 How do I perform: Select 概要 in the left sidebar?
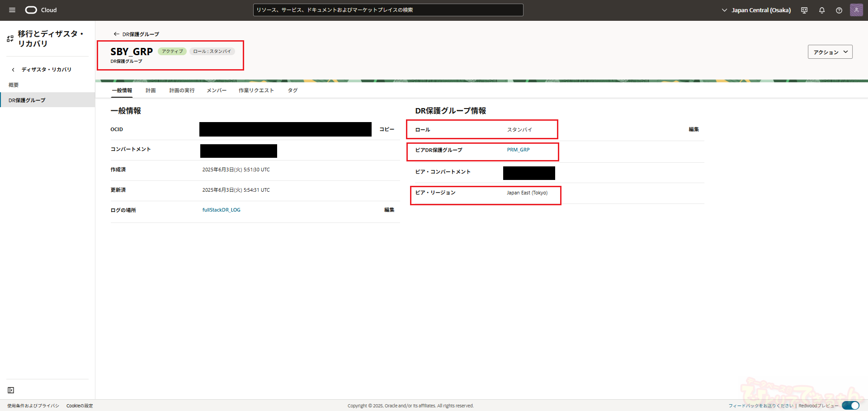point(14,85)
